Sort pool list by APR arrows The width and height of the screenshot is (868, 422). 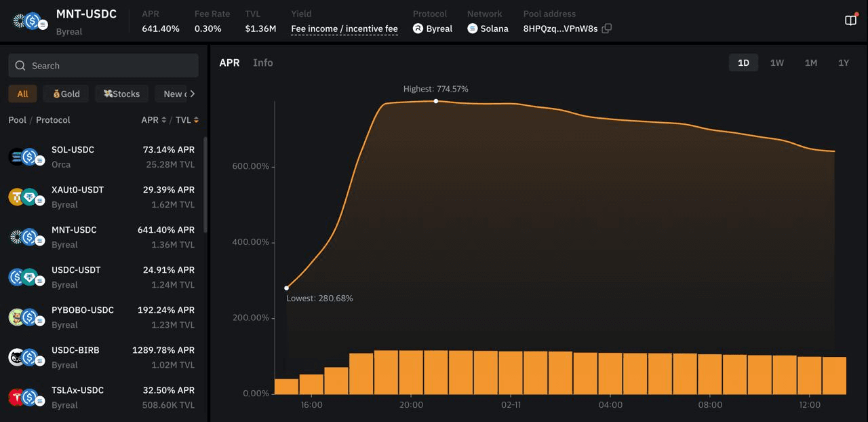(x=163, y=120)
